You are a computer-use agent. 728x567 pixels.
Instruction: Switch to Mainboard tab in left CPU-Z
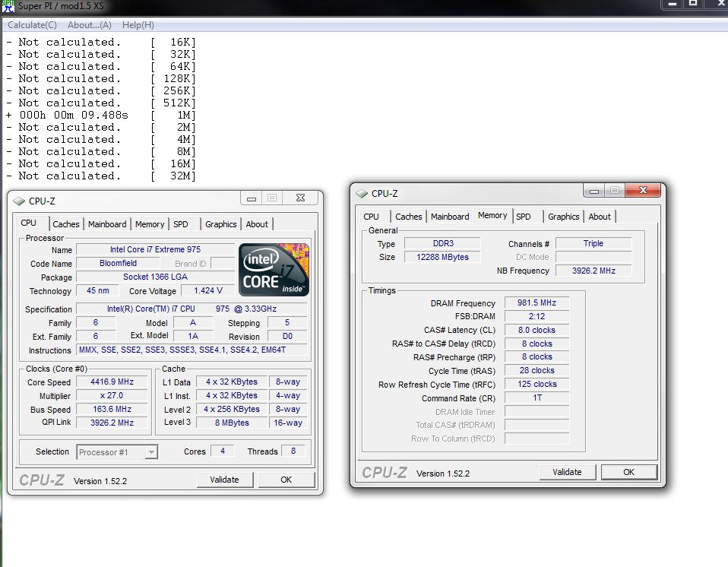pyautogui.click(x=107, y=224)
